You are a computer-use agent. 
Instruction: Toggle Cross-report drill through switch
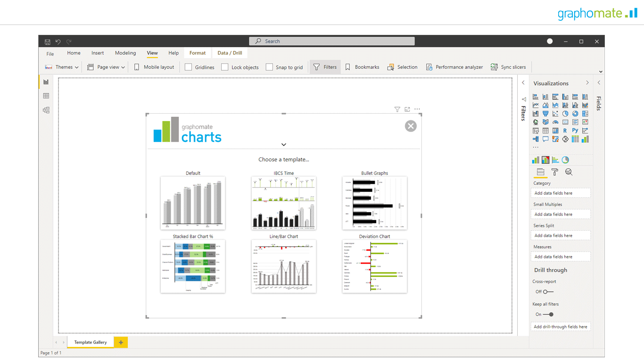tap(548, 292)
